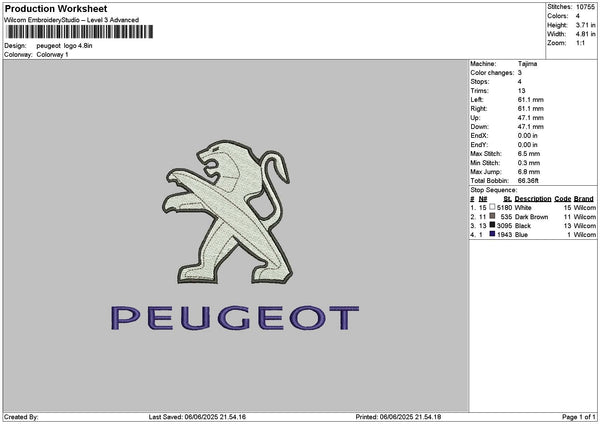This screenshot has height=424, width=600.
Task: Click the PEUGEOT embroidered lettering
Action: 235,318
